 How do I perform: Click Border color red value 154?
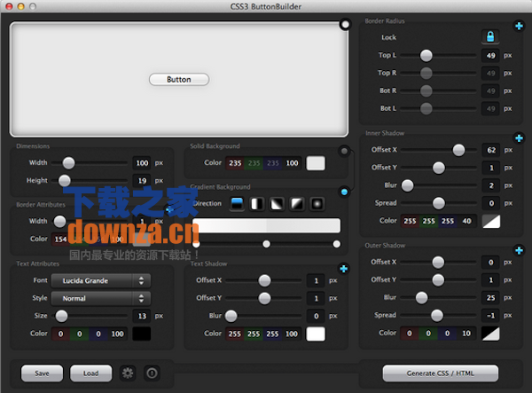(x=60, y=240)
